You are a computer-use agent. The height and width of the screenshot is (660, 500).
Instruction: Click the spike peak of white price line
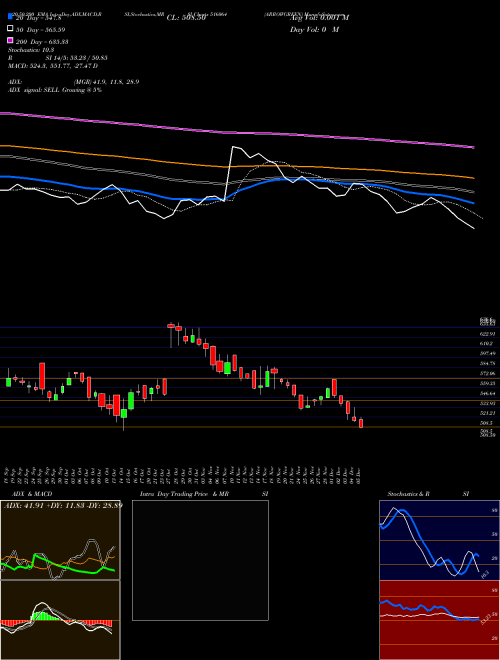tap(234, 146)
